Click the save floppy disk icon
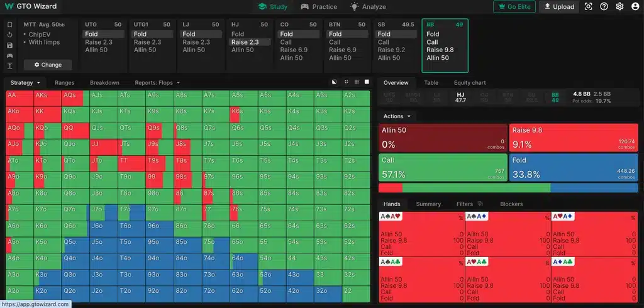644x308 pixels. pos(10,45)
